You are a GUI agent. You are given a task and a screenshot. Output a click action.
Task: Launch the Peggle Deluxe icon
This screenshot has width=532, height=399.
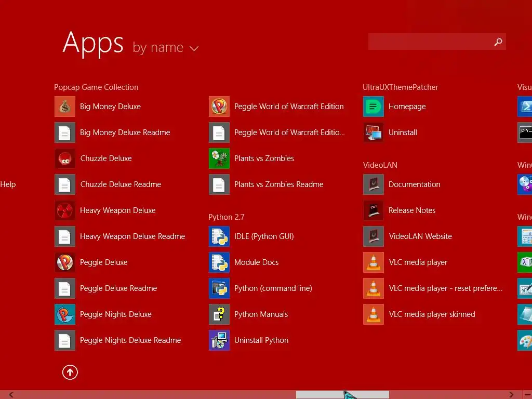tap(65, 262)
